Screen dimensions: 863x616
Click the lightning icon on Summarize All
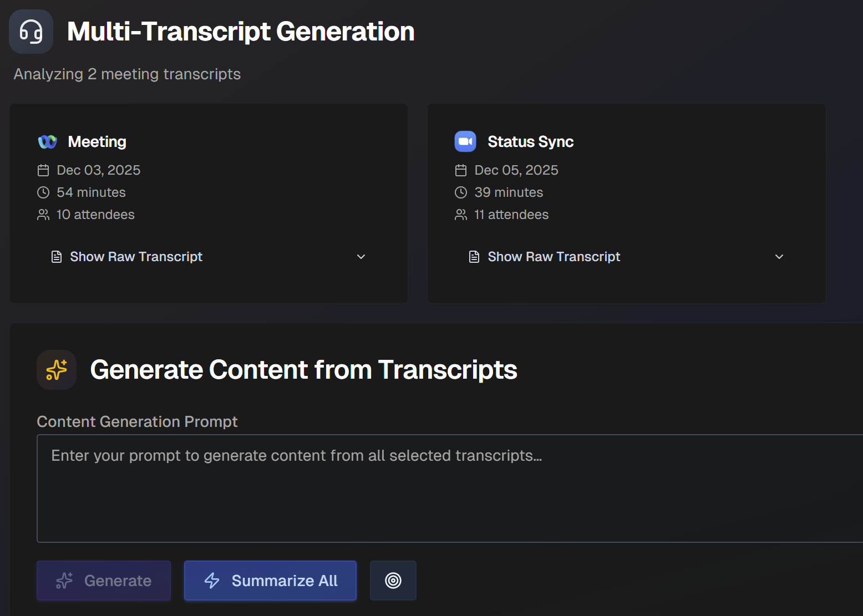(x=212, y=581)
